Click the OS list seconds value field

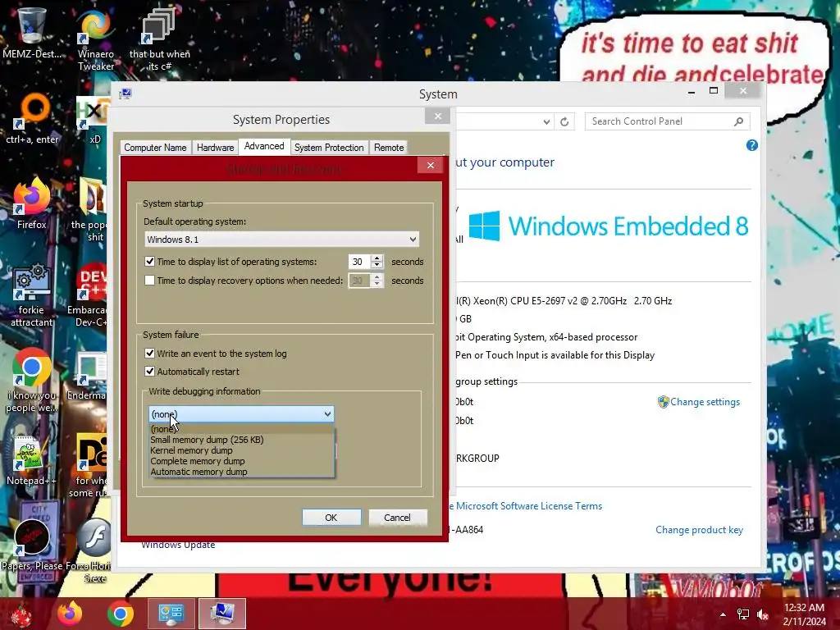tap(359, 262)
